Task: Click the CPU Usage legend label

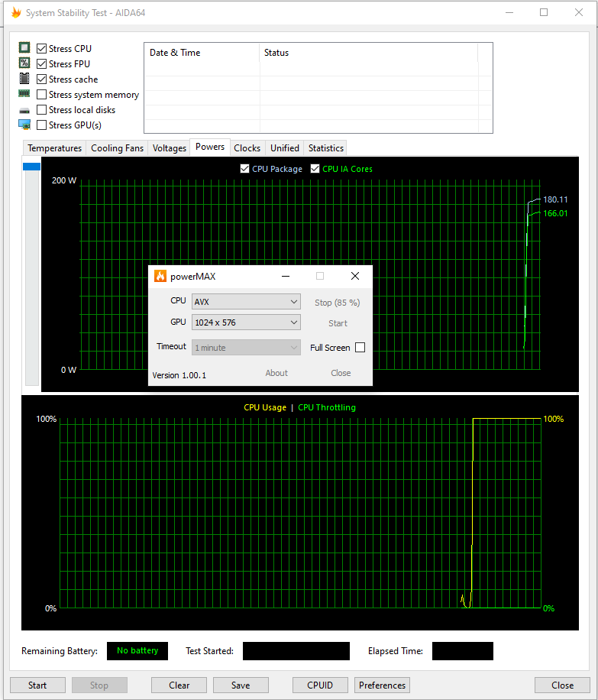Action: pos(265,407)
